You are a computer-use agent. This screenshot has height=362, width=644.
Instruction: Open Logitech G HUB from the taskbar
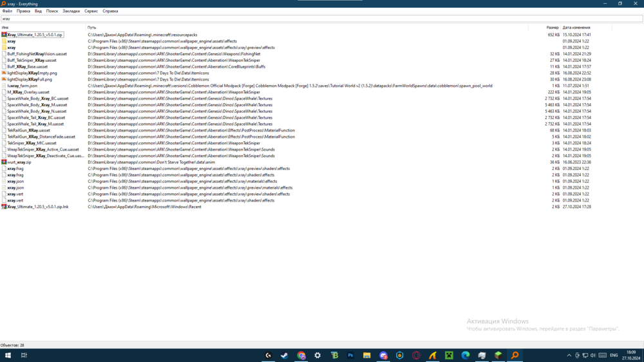[268, 356]
